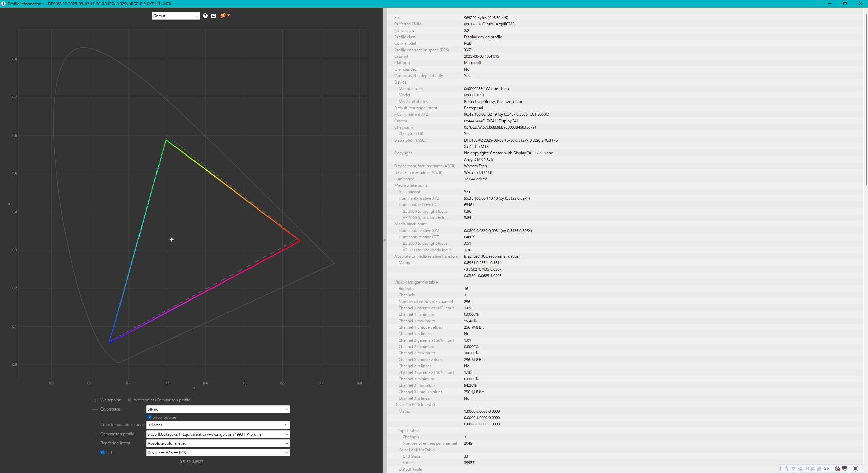Toggle the Show outline checkbox
Viewport: 868px width, 473px height.
click(150, 417)
